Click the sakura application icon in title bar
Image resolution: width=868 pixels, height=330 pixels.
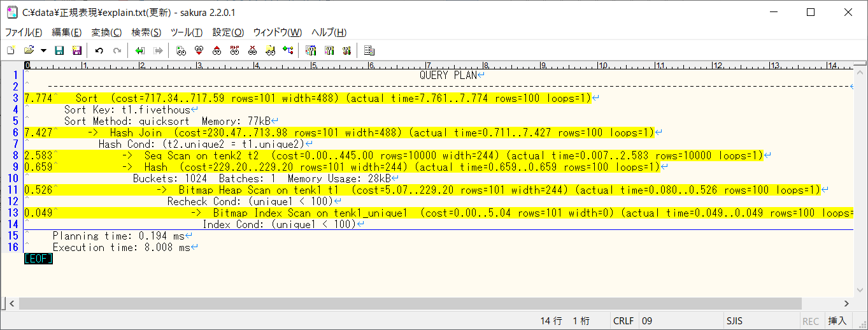[x=11, y=11]
